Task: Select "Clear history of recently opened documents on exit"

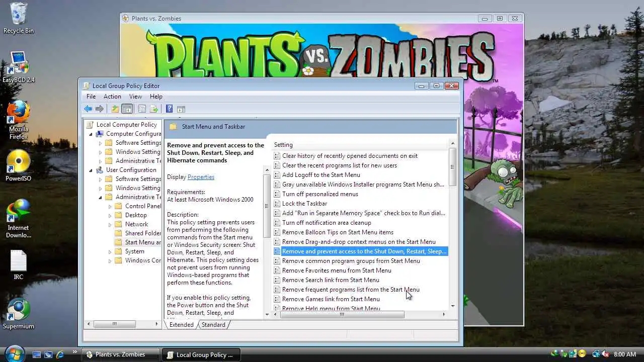Action: pyautogui.click(x=350, y=156)
